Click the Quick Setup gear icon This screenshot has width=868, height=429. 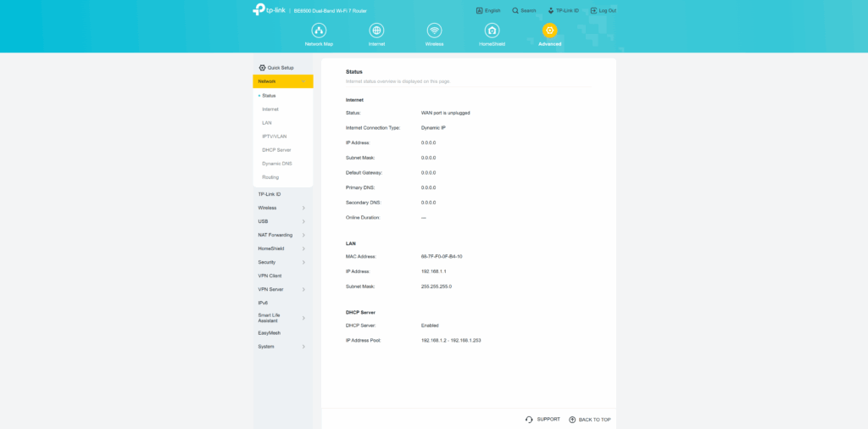(263, 68)
